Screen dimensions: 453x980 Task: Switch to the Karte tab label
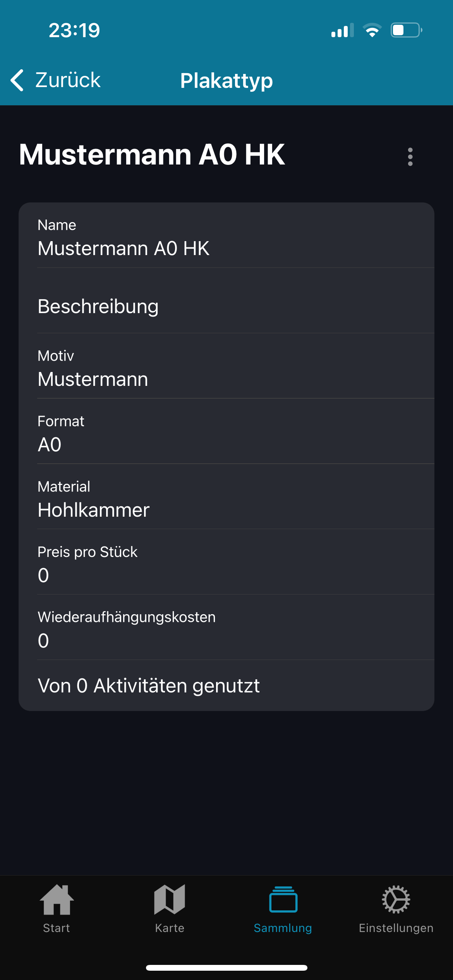170,928
